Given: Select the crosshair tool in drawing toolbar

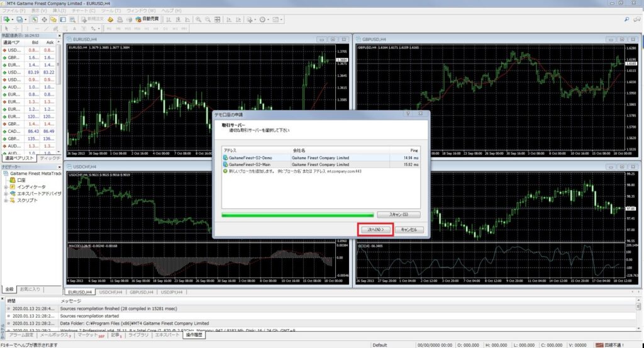Looking at the screenshot, I should pyautogui.click(x=16, y=28).
